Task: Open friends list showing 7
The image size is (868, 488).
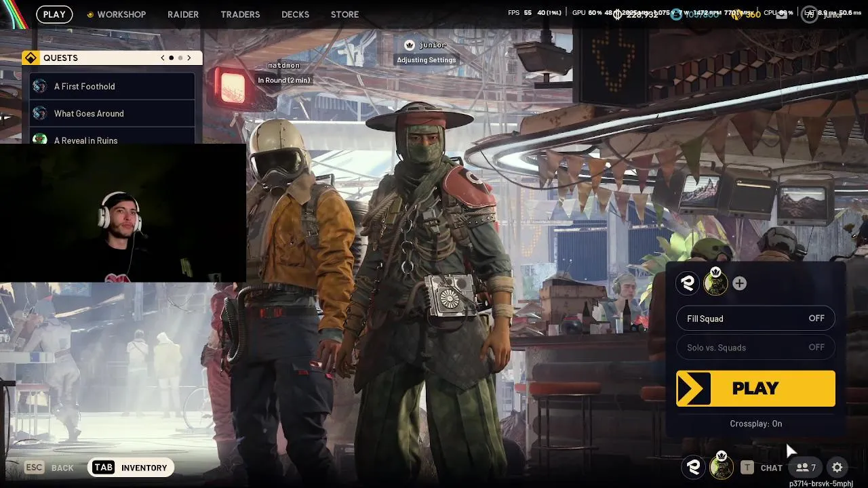Action: pyautogui.click(x=806, y=467)
